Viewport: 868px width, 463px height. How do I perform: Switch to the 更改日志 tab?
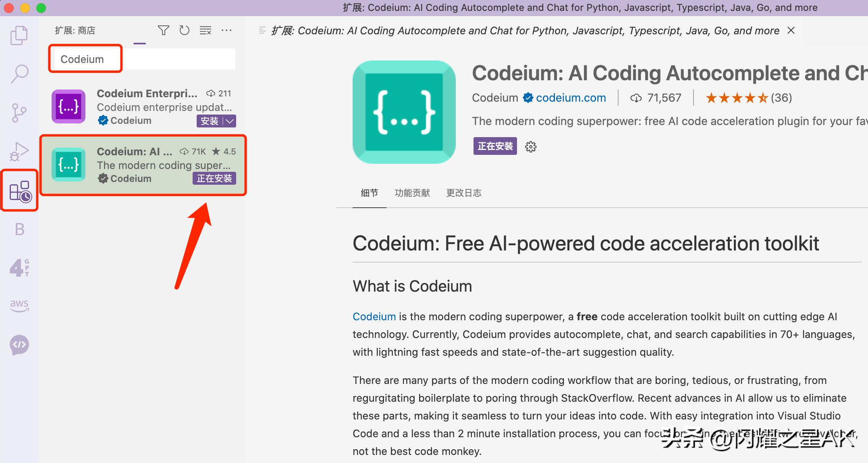[x=464, y=193]
